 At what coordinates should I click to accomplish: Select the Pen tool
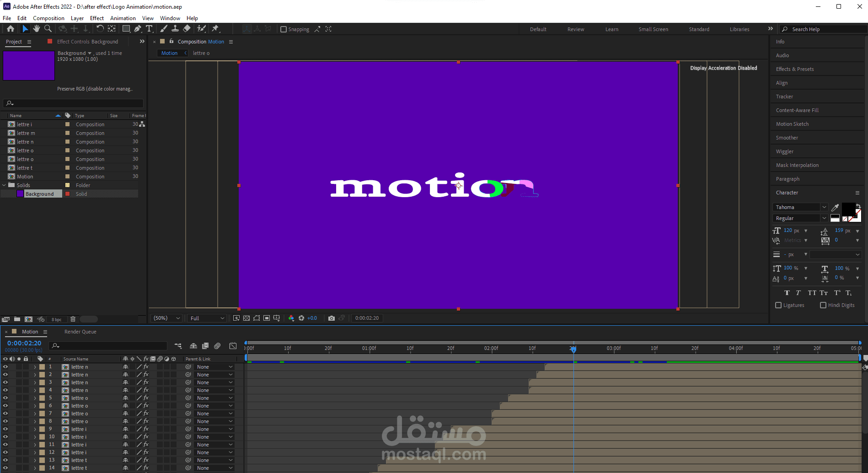pyautogui.click(x=138, y=29)
